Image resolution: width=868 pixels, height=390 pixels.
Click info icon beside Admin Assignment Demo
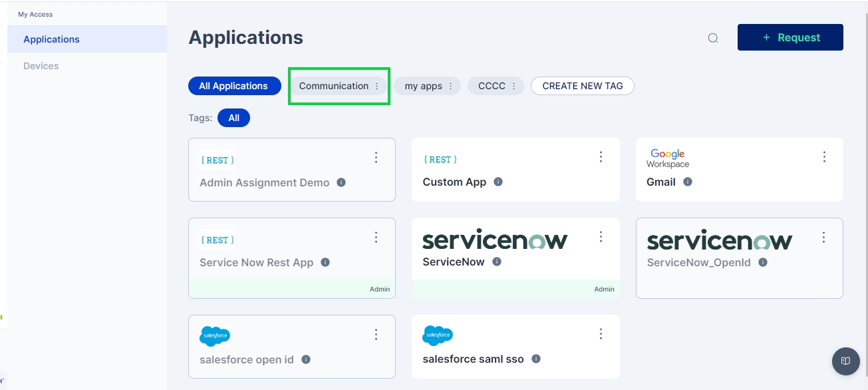click(x=341, y=182)
